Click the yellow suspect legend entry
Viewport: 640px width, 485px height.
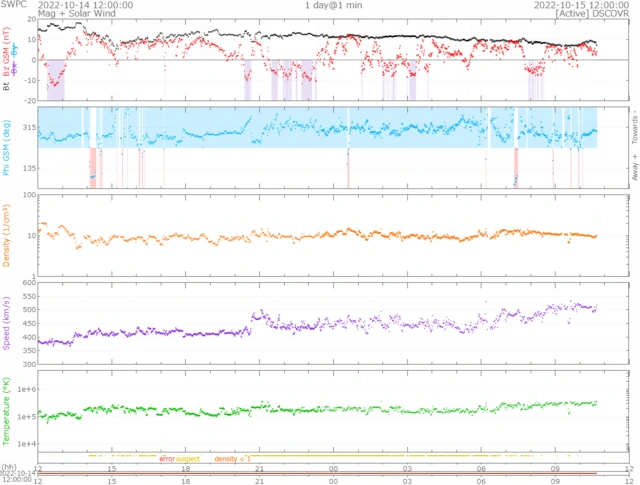tap(188, 458)
